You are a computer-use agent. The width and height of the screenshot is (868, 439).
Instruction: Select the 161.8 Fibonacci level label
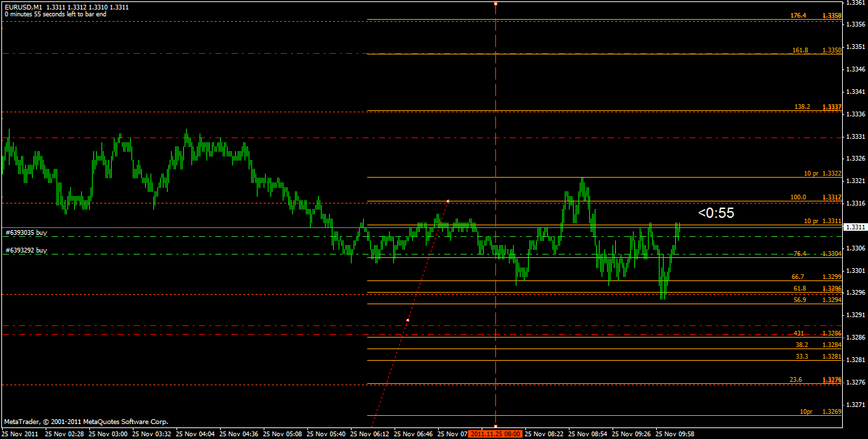(x=800, y=50)
